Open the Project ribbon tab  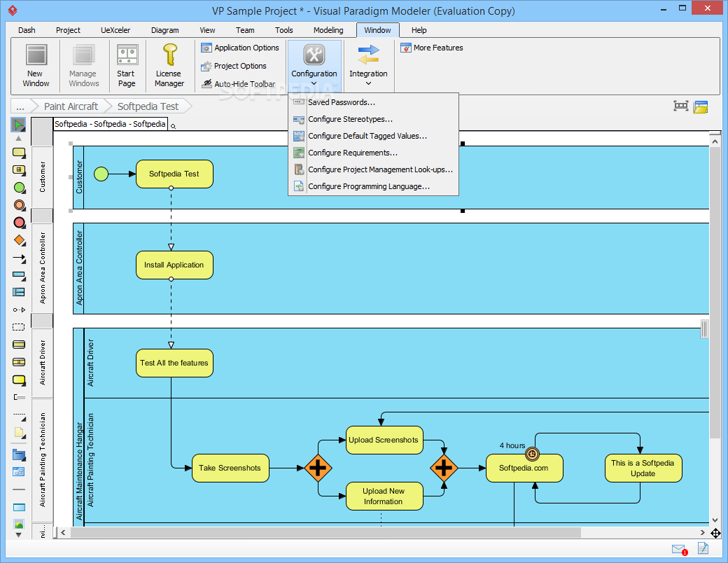tap(69, 30)
